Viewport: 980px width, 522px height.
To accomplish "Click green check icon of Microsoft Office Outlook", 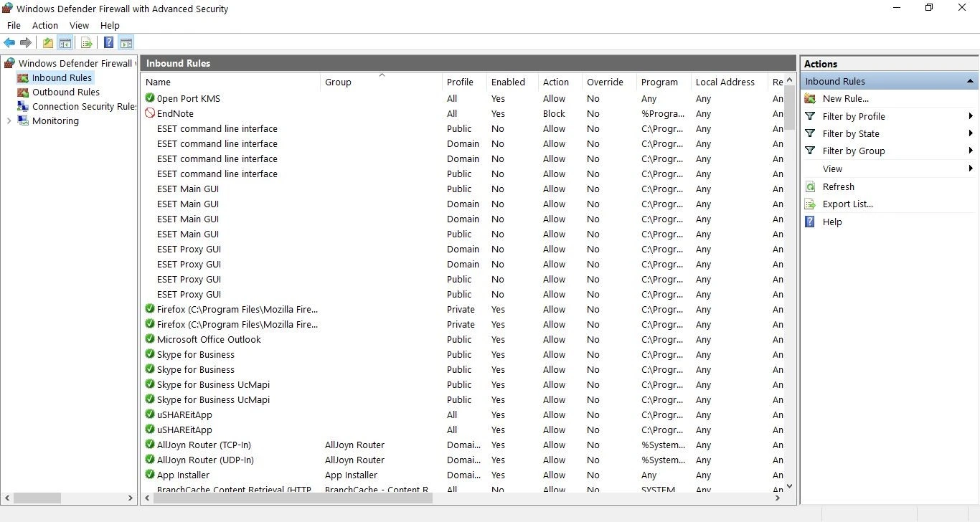I will [150, 339].
